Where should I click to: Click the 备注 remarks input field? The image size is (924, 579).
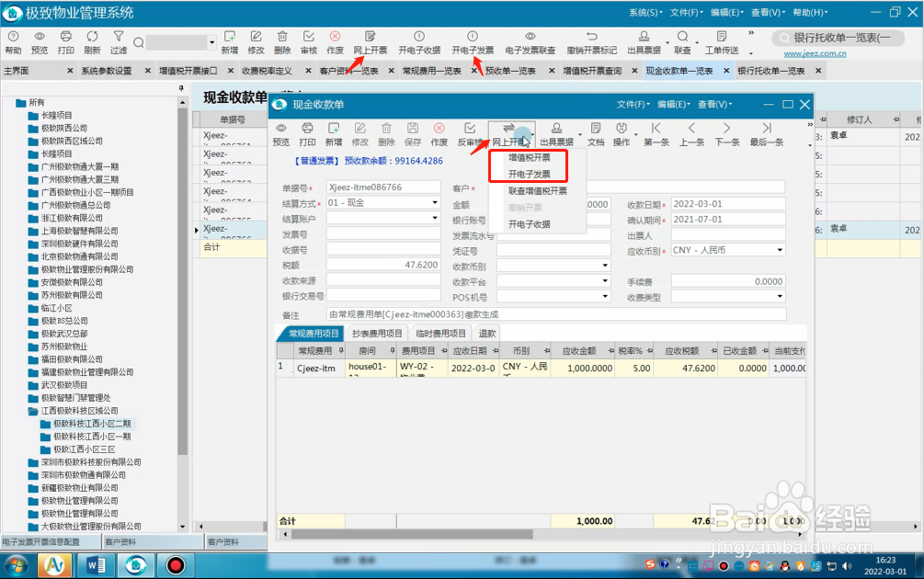555,314
